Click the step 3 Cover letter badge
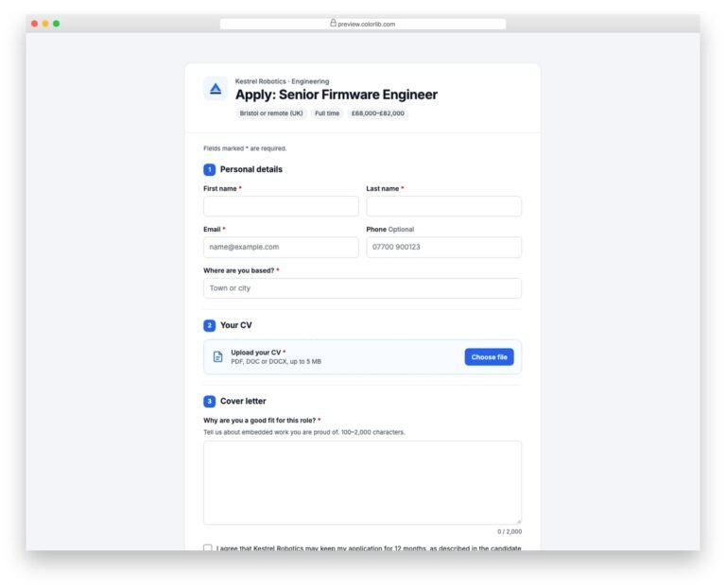 (x=209, y=401)
